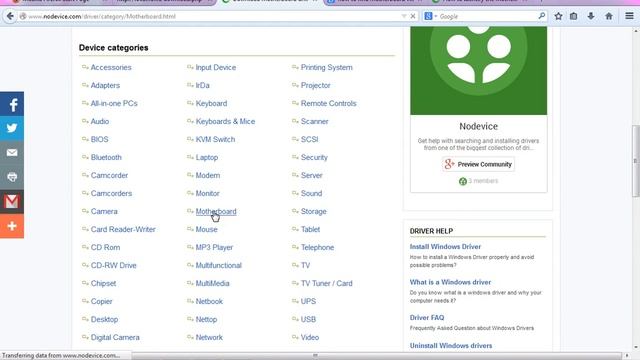
Task: Open the TV Tuner / Card category
Action: click(327, 283)
